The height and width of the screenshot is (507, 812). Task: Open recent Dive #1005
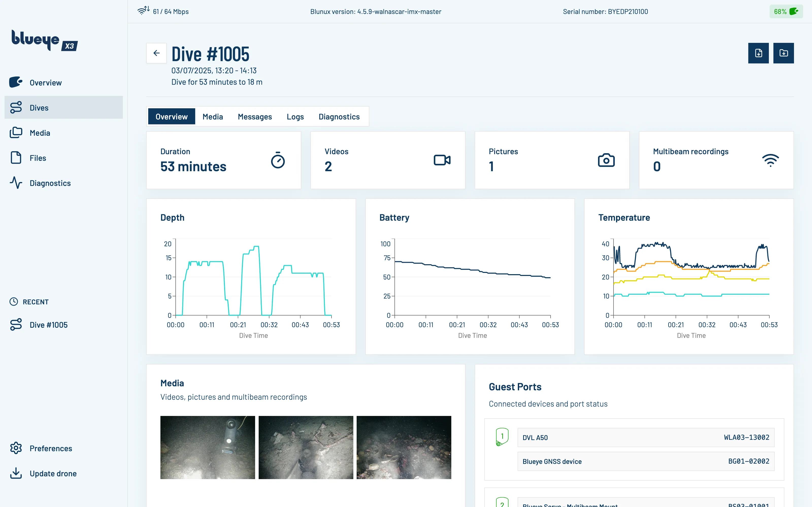click(64, 325)
